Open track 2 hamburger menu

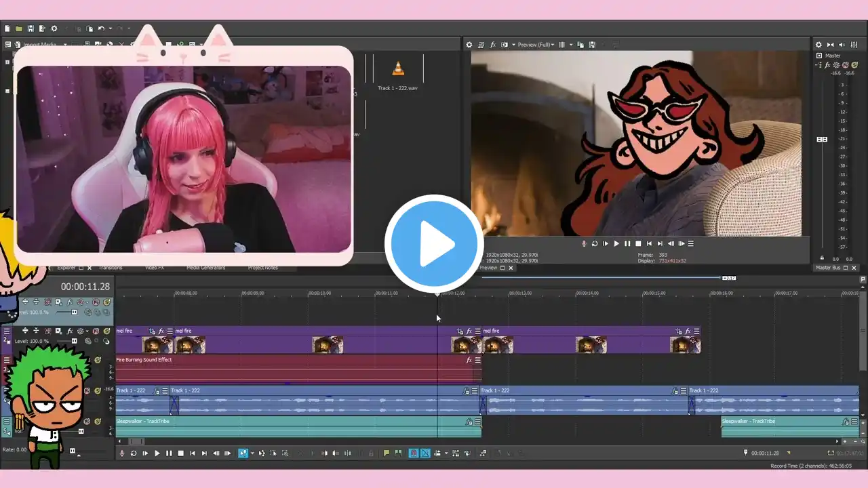(x=7, y=331)
